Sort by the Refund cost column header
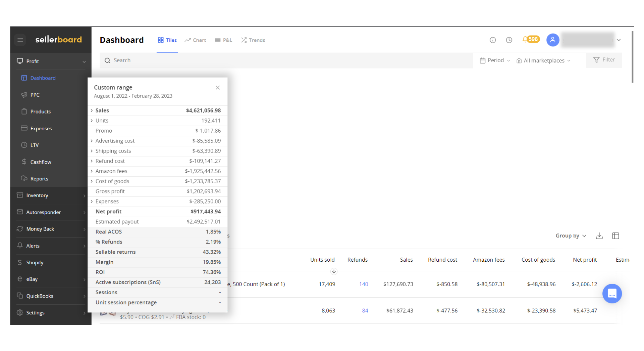This screenshot has height=351, width=644. [442, 260]
